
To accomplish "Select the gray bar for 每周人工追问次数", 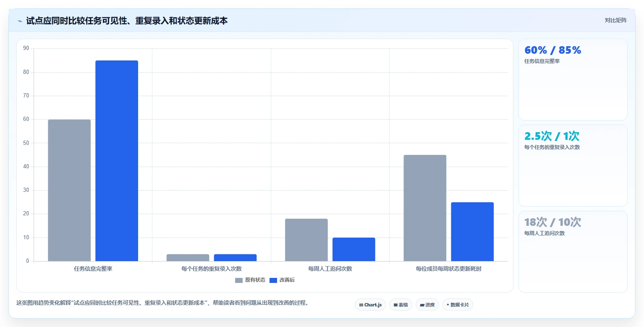I will pos(306,240).
